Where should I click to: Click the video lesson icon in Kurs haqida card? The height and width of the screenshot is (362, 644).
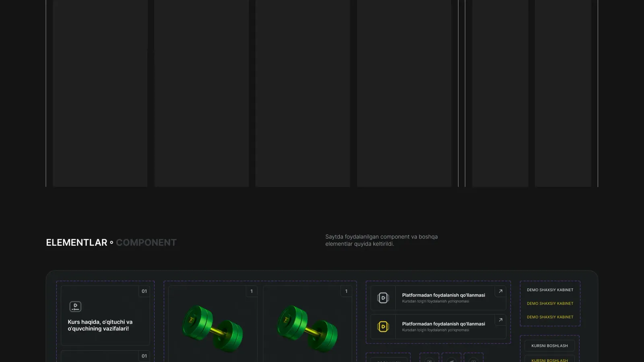pyautogui.click(x=75, y=306)
